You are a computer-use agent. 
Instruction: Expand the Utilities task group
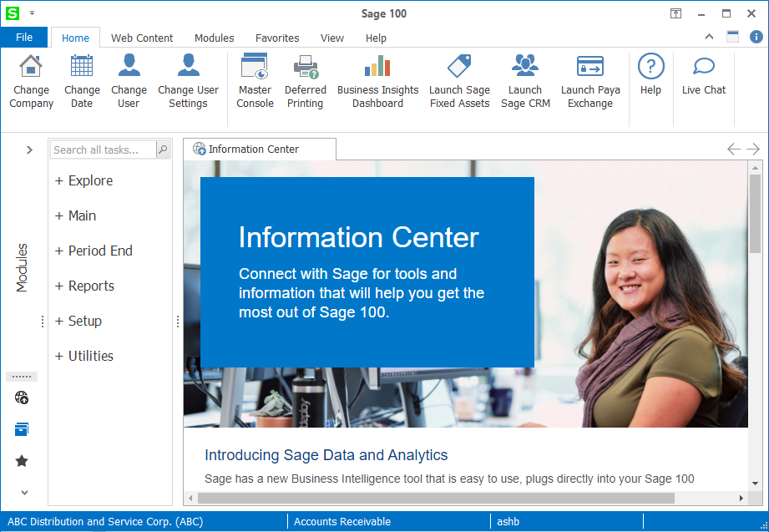point(83,356)
